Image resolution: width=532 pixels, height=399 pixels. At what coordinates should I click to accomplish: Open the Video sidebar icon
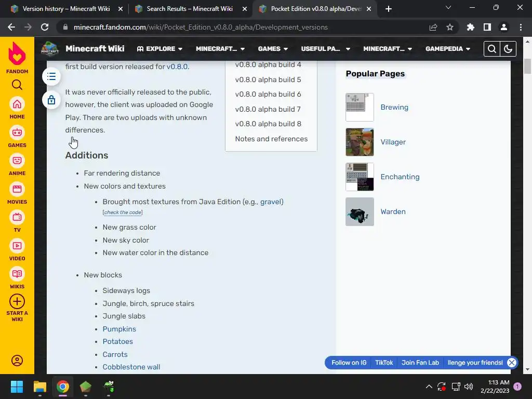click(17, 246)
